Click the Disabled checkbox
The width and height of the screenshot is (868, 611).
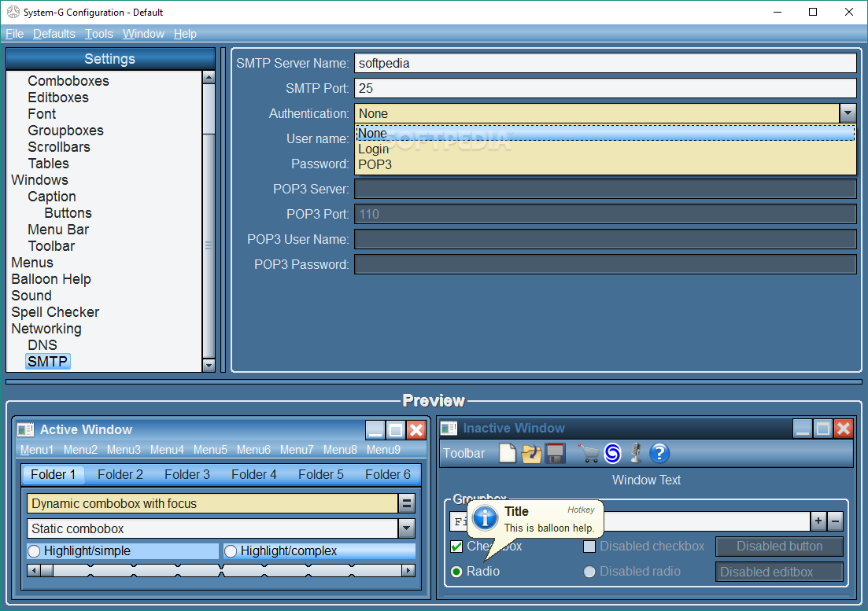pyautogui.click(x=589, y=547)
